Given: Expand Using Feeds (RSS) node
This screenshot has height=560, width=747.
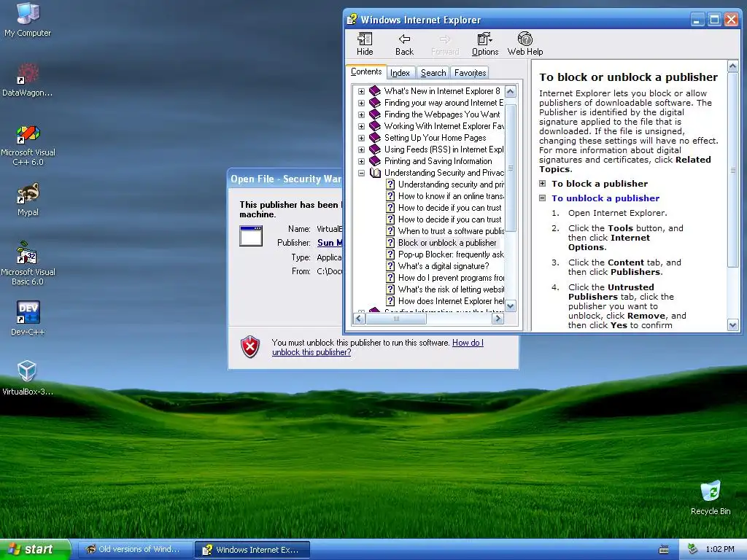Looking at the screenshot, I should [x=361, y=149].
